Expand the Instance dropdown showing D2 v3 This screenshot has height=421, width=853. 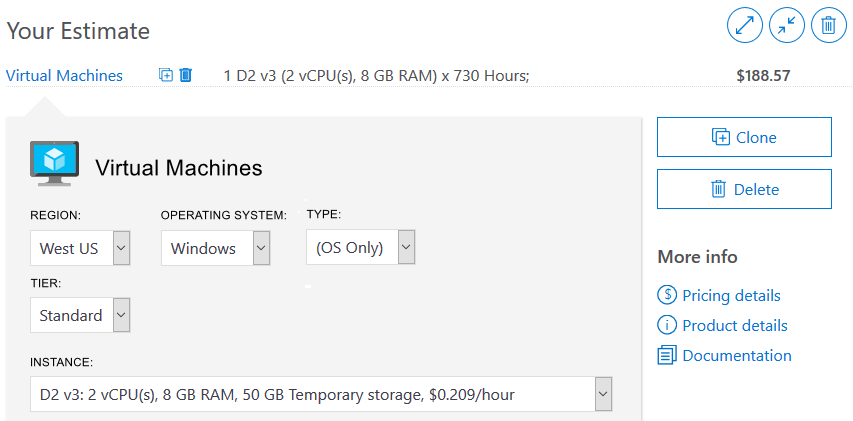[321, 394]
